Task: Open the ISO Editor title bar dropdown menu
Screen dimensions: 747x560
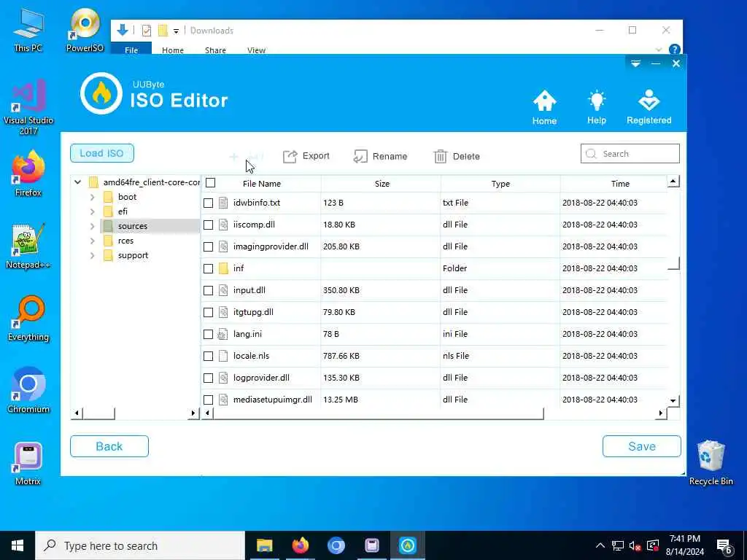Action: tap(635, 63)
